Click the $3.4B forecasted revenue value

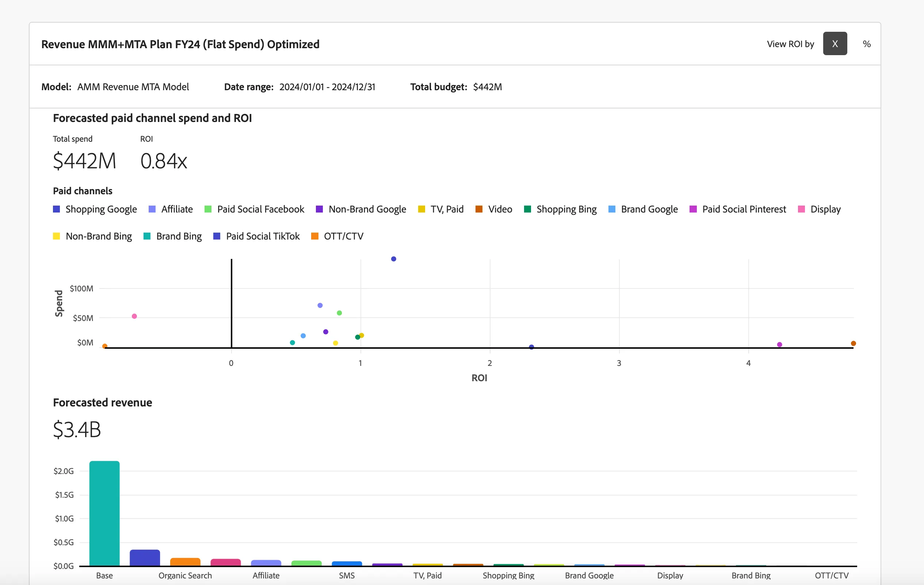(77, 429)
